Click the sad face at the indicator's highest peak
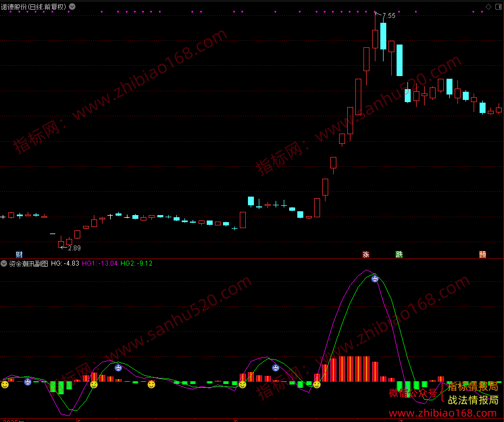504x422 pixels. (x=375, y=279)
